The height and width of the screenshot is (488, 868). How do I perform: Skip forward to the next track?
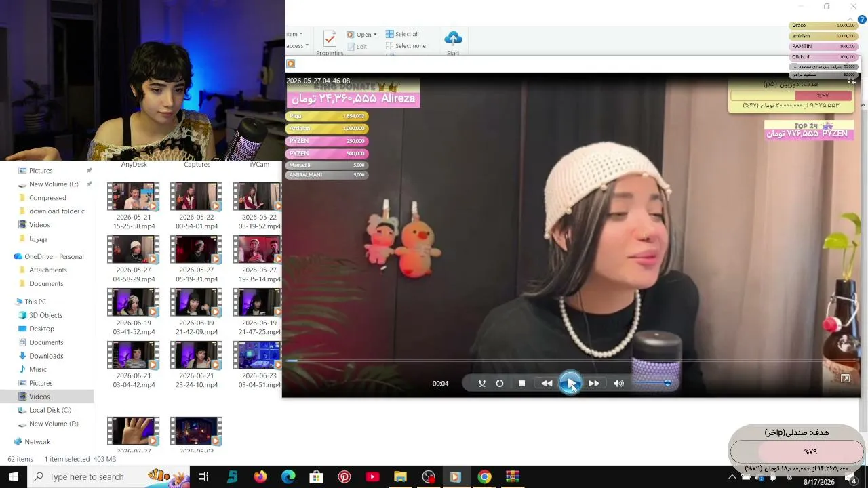pos(594,384)
